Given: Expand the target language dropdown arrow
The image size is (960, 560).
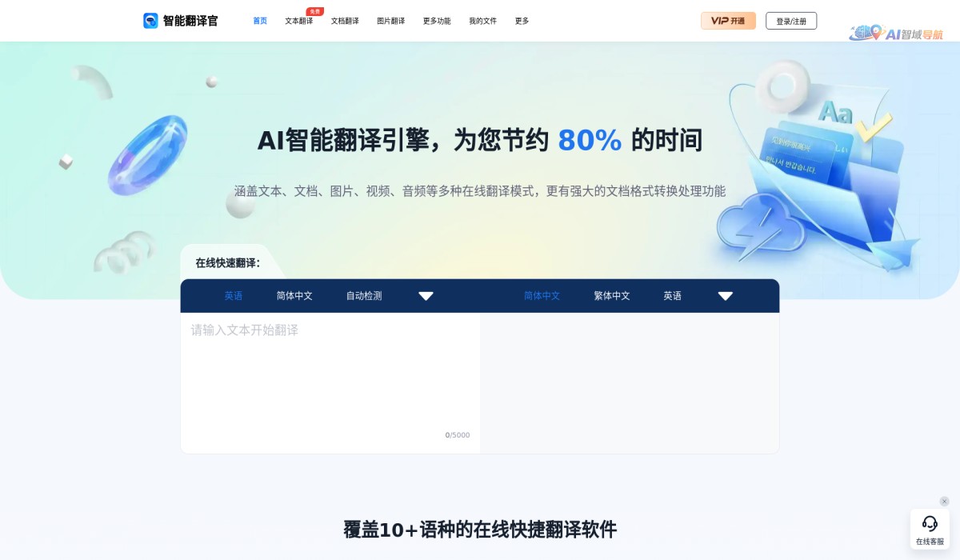Looking at the screenshot, I should click(726, 295).
